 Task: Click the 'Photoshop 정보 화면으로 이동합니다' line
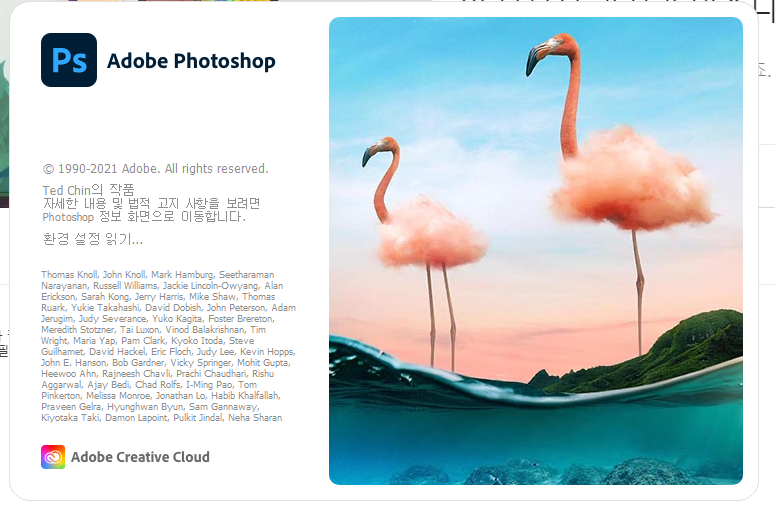144,217
